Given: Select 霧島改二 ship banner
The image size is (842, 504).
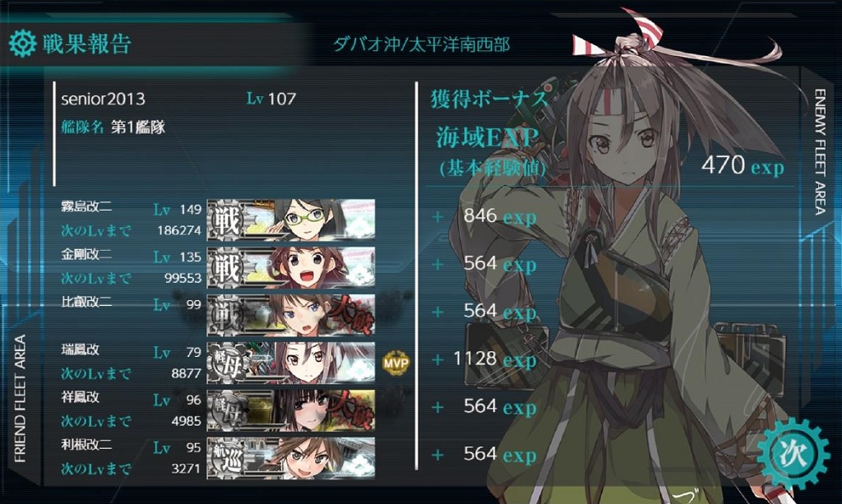Looking at the screenshot, I should pyautogui.click(x=291, y=220).
